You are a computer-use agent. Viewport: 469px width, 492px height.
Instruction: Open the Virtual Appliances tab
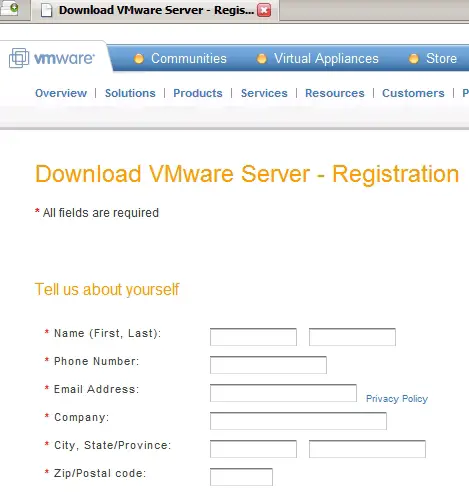click(326, 59)
